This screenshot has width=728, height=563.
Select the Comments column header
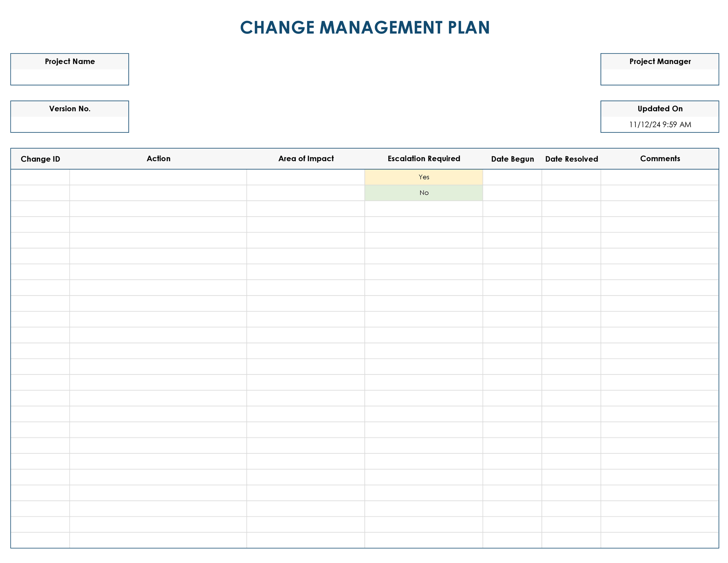[x=660, y=159]
